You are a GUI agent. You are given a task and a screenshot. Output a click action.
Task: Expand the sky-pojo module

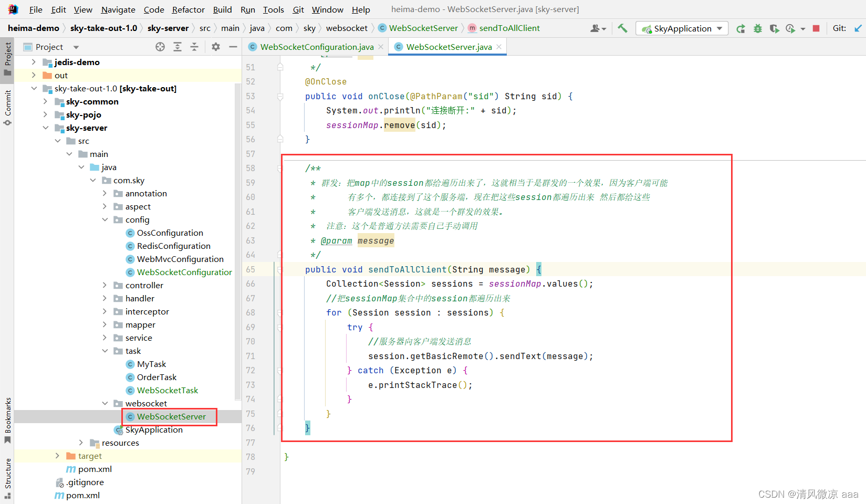45,114
